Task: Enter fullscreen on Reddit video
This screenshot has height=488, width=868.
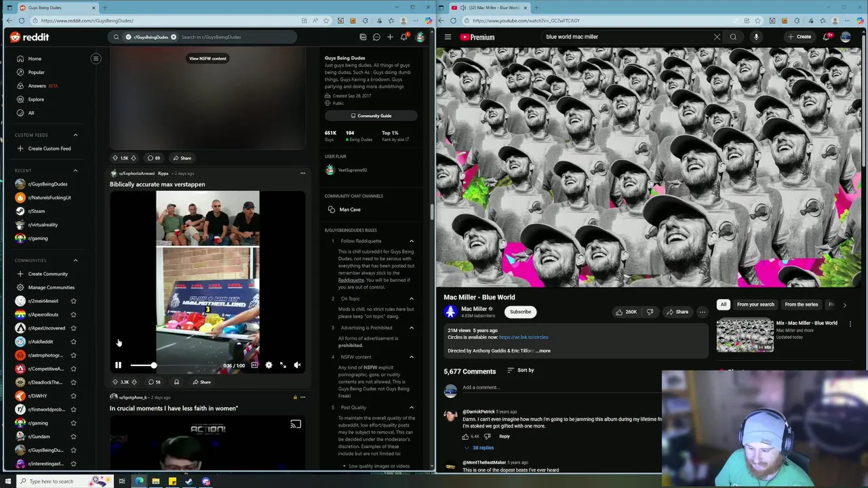Action: pyautogui.click(x=283, y=365)
